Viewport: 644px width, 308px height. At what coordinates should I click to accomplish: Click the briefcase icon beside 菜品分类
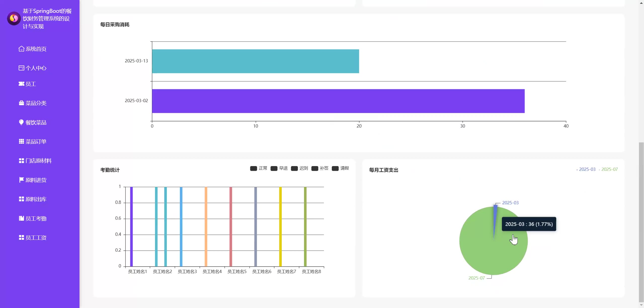21,103
